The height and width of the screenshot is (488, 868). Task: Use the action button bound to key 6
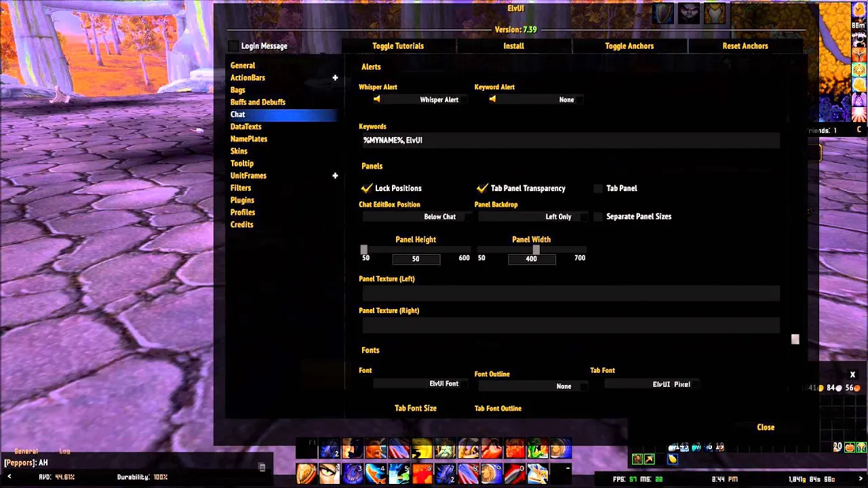[x=422, y=472]
